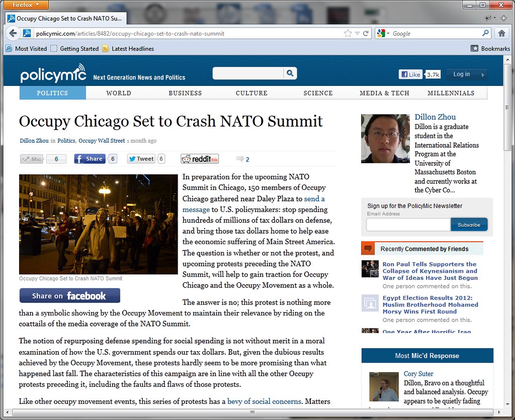Click the Facebook Like button
Viewport: 515px width, 420px height.
(x=410, y=74)
